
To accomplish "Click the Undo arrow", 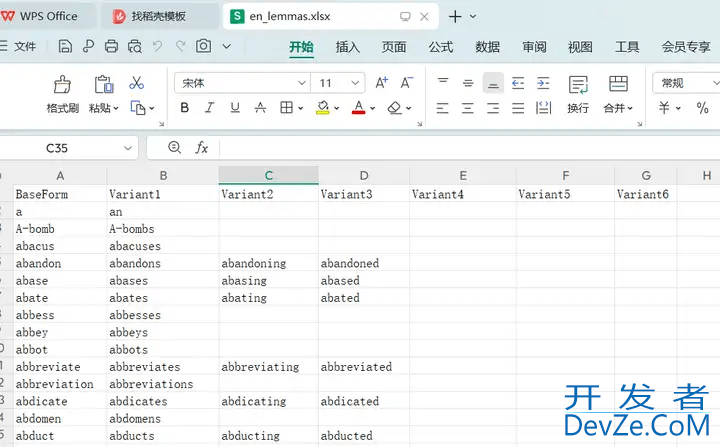I will [x=158, y=46].
